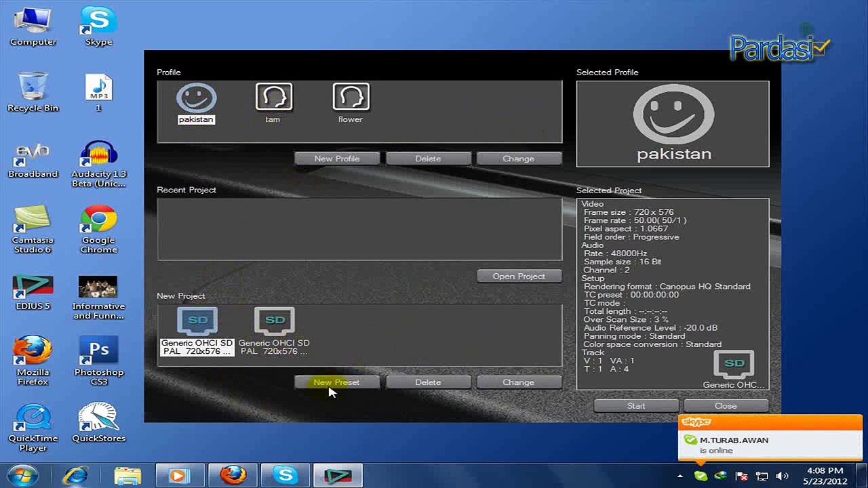Click the empty Recent Project list

pyautogui.click(x=359, y=229)
